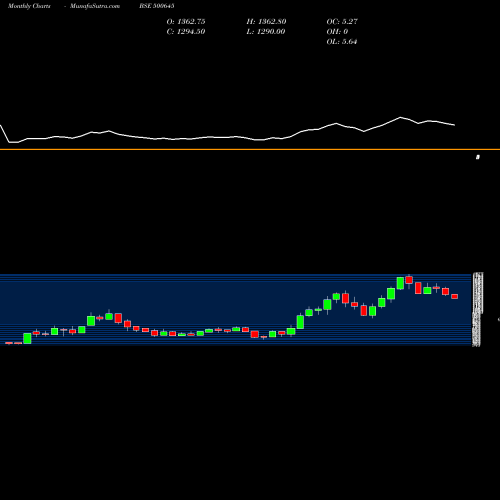Select the high value 'H: 1362.80'

(x=266, y=22)
